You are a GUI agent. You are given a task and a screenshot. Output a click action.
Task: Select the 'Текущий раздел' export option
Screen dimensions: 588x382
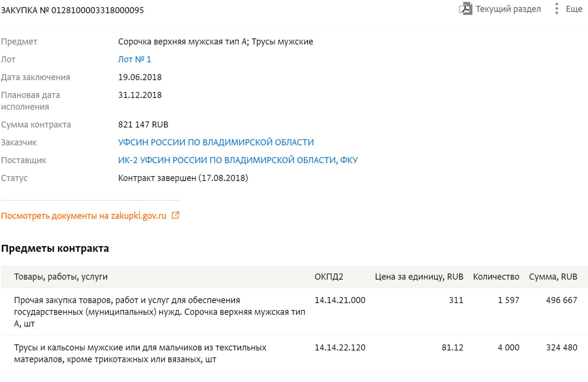click(508, 9)
